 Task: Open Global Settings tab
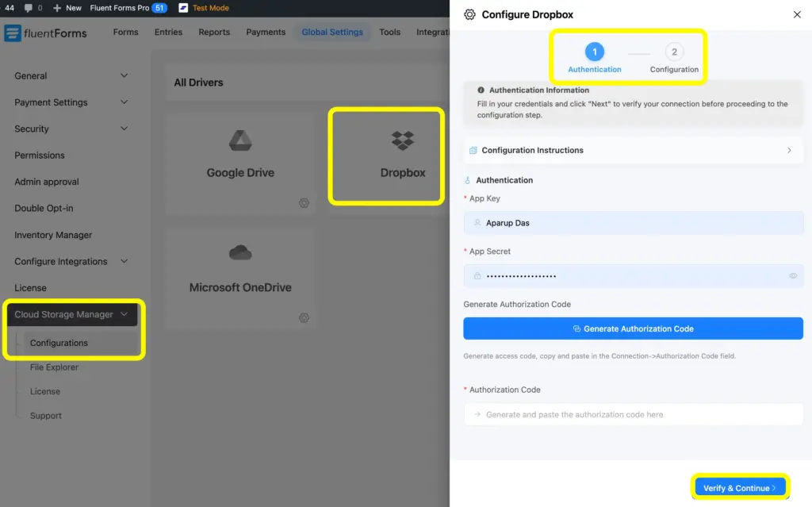click(x=332, y=33)
